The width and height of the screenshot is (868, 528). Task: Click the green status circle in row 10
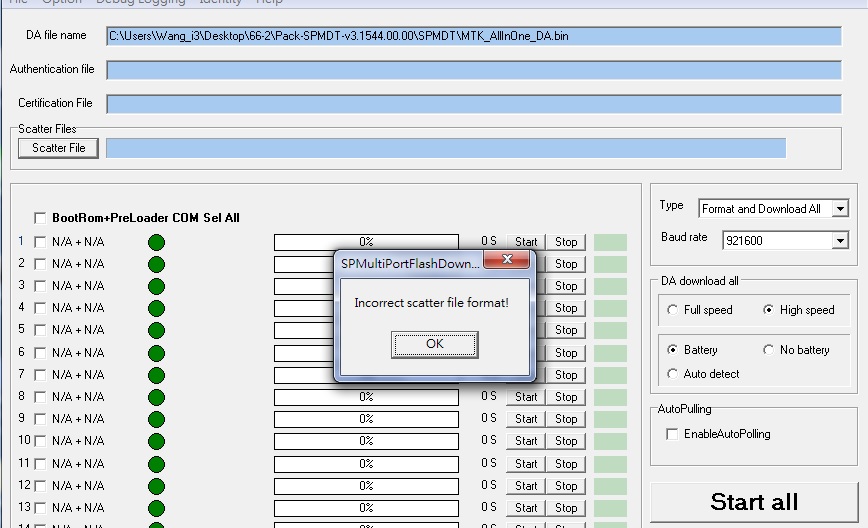(156, 441)
